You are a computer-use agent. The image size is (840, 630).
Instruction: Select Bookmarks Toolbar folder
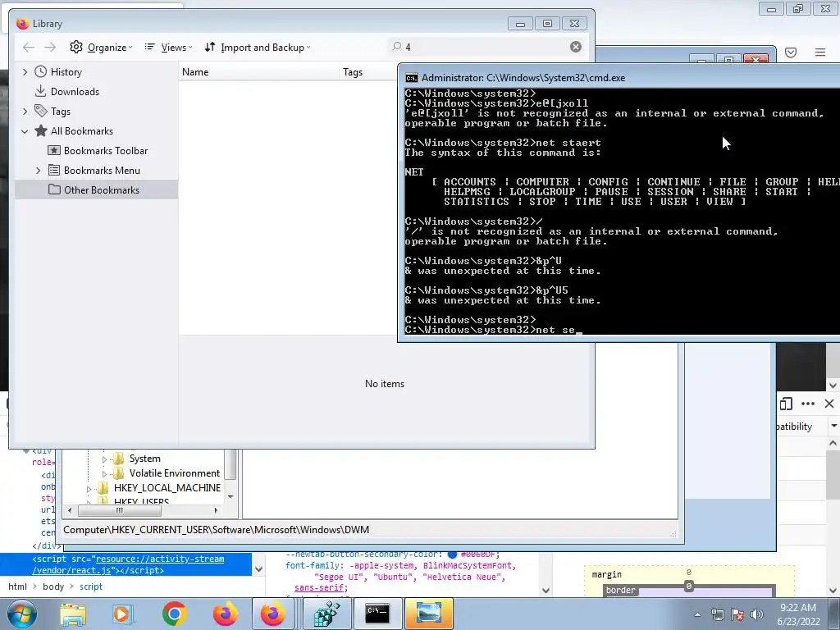pos(106,151)
